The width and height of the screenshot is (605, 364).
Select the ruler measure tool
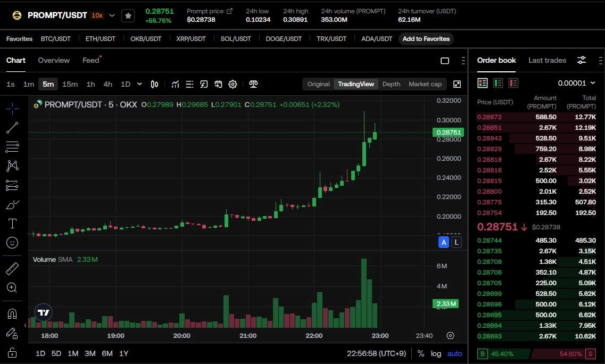12,269
